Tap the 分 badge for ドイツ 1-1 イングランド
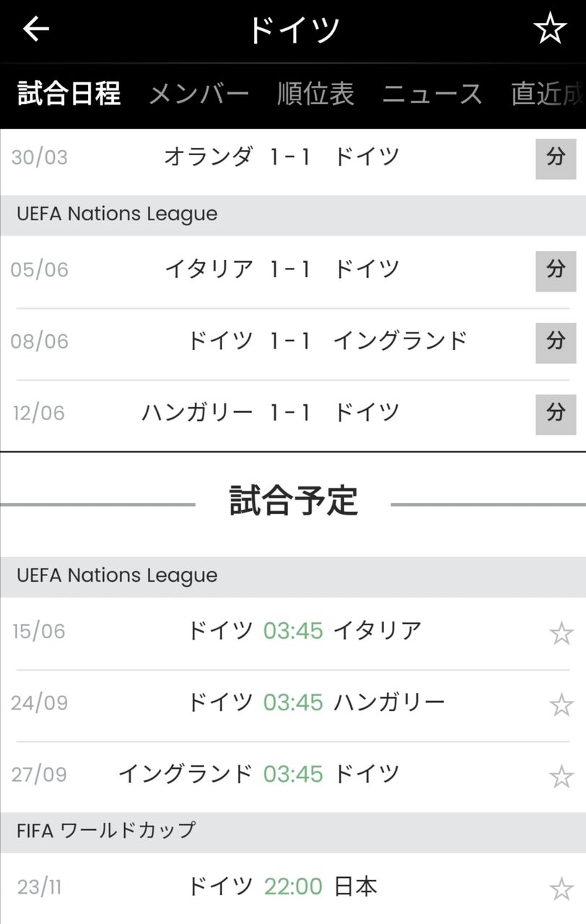This screenshot has width=586, height=924. point(556,342)
